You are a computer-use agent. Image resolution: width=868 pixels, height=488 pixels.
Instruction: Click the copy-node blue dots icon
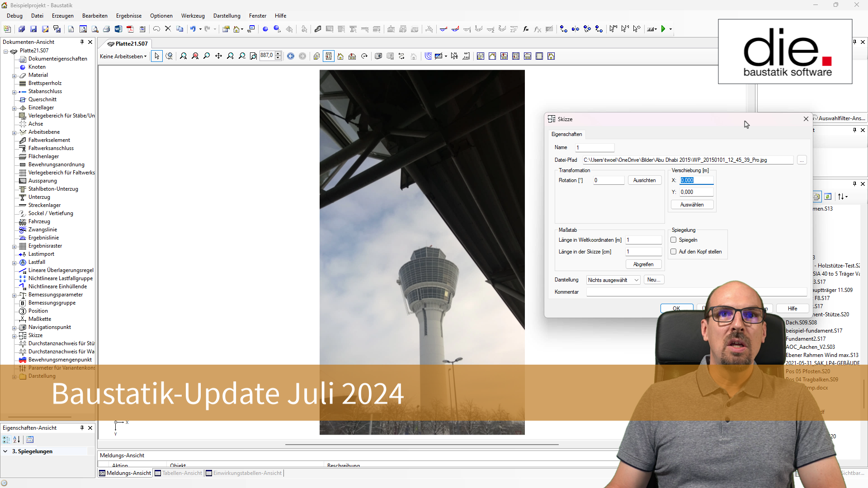click(x=563, y=29)
